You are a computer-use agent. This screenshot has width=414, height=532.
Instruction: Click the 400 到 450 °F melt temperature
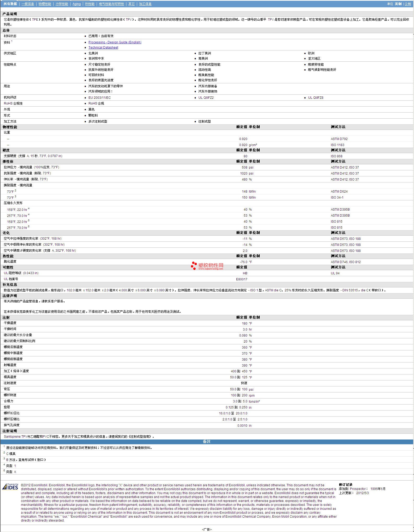(x=241, y=371)
